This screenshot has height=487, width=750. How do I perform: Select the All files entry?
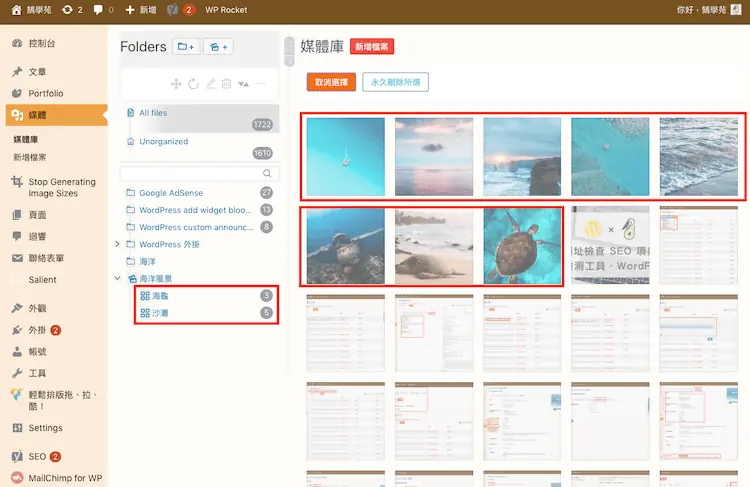point(200,118)
